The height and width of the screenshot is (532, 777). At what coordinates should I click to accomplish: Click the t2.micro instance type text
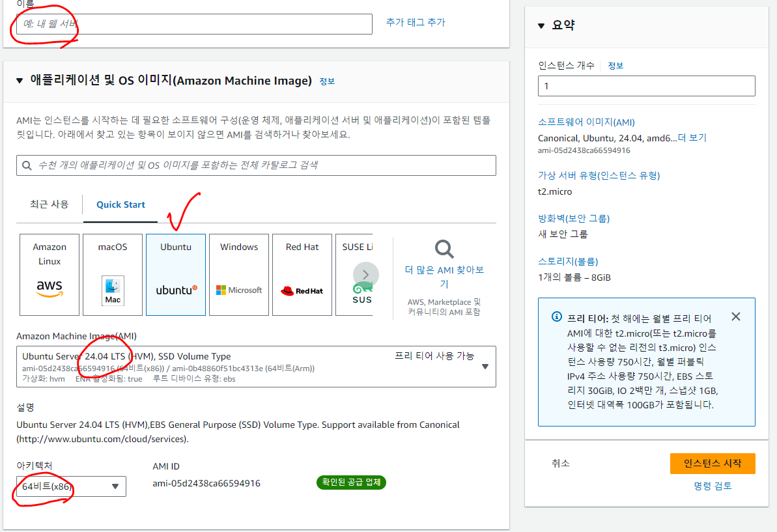pos(555,191)
